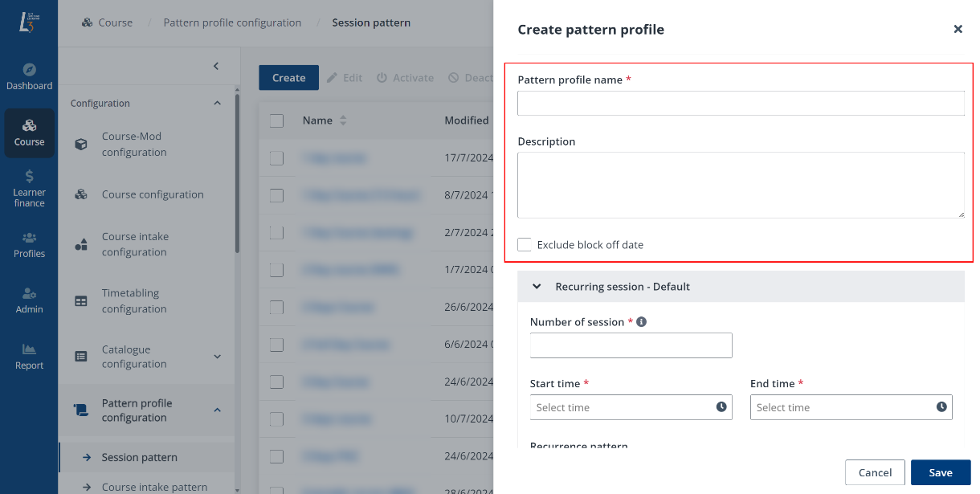This screenshot has height=494, width=980.
Task: Click the Save button
Action: pyautogui.click(x=941, y=472)
